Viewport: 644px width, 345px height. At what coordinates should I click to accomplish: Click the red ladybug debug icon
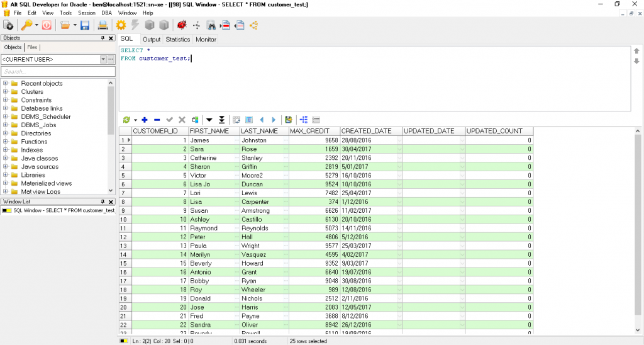[x=182, y=25]
